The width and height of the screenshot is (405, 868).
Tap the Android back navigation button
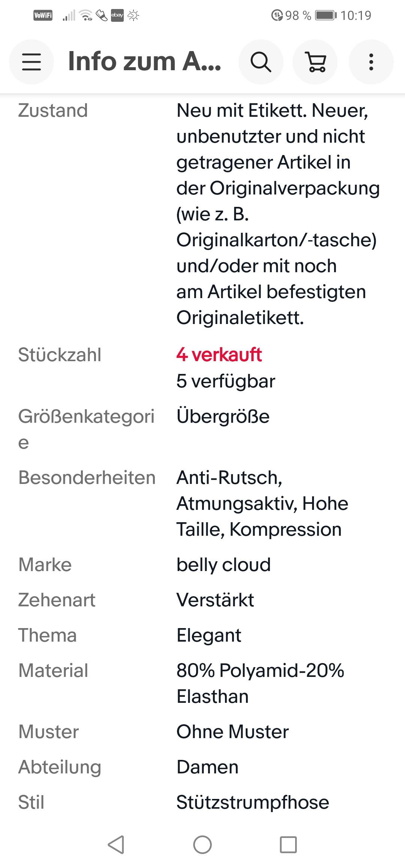pos(116,845)
